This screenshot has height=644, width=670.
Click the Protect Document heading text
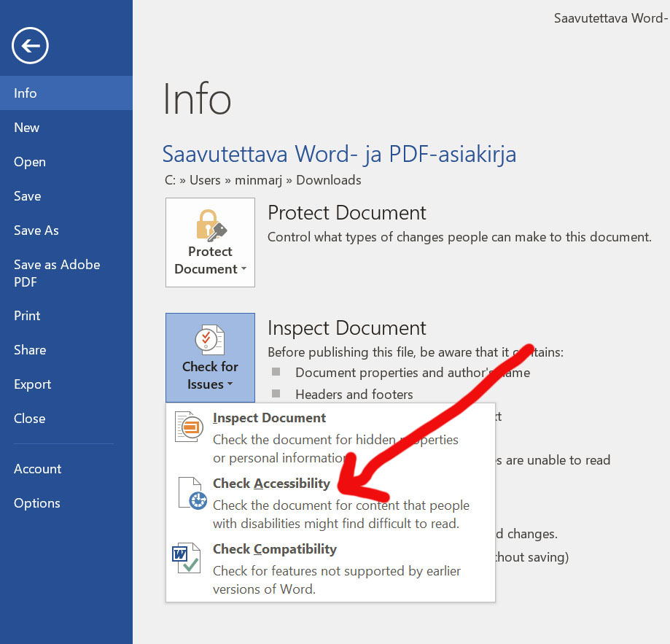click(346, 212)
